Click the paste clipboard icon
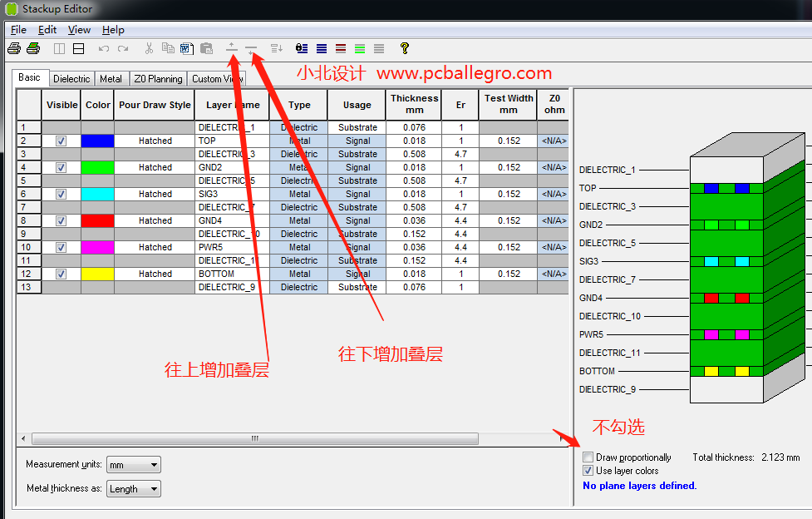The height and width of the screenshot is (519, 812). click(207, 49)
